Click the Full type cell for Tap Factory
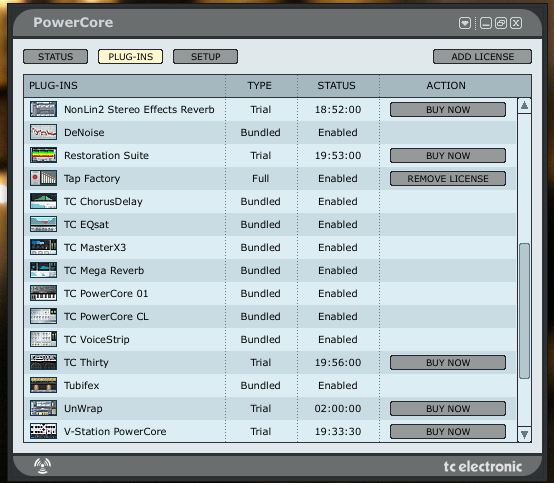The width and height of the screenshot is (554, 483). click(260, 178)
